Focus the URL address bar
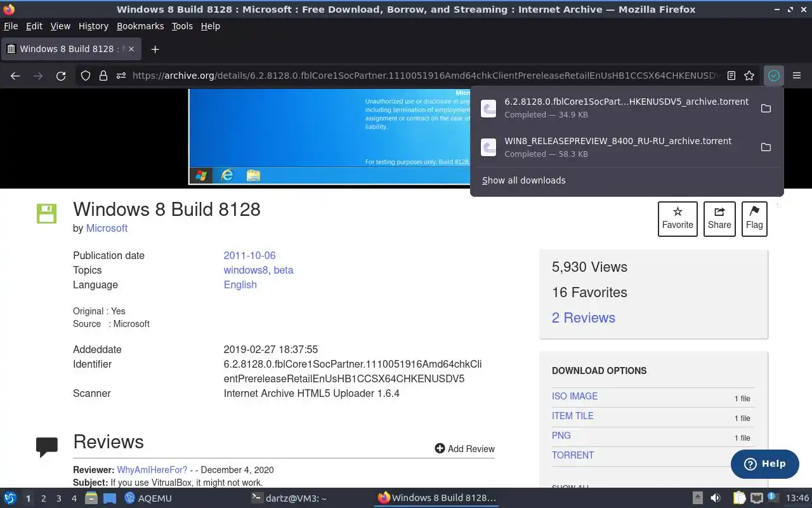 tap(425, 76)
